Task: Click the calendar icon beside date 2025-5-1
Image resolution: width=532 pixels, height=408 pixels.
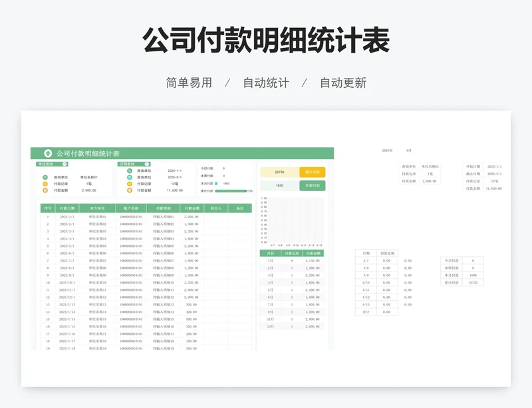Action: tap(129, 177)
